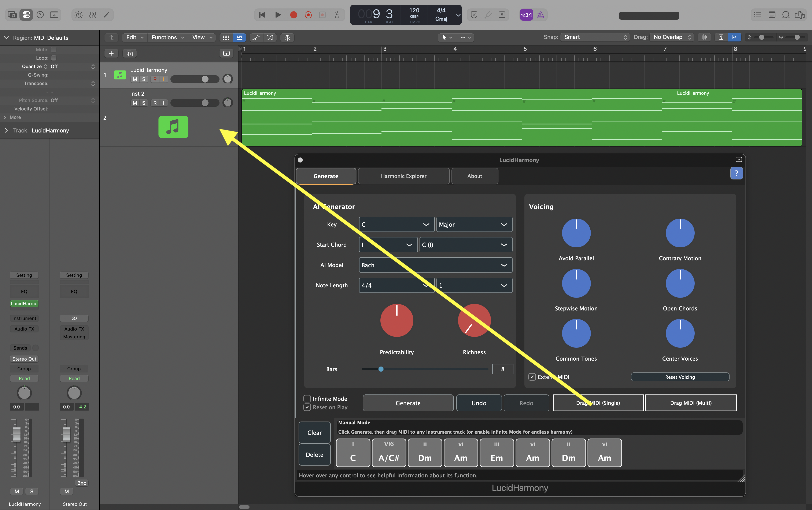Show the Smart Controls icon
812x510 pixels.
78,15
